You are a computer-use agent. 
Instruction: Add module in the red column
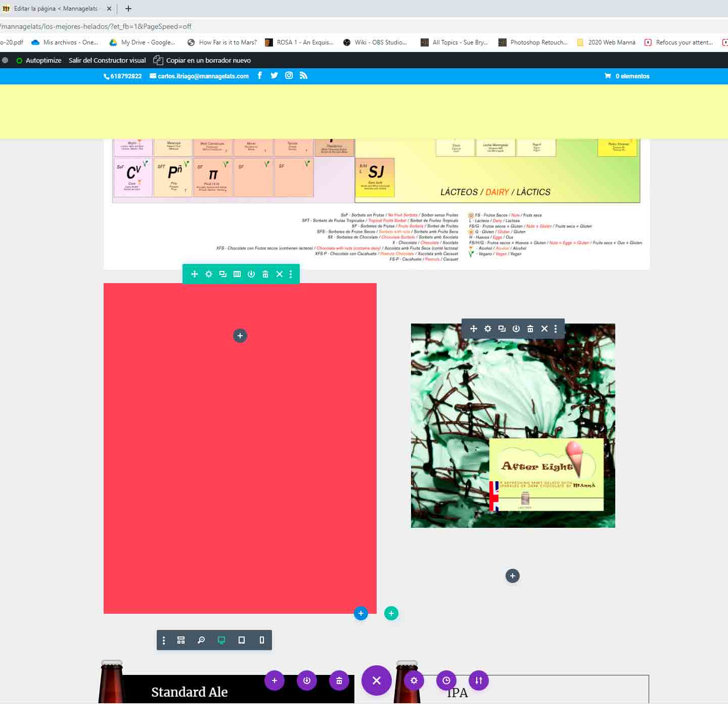point(240,336)
